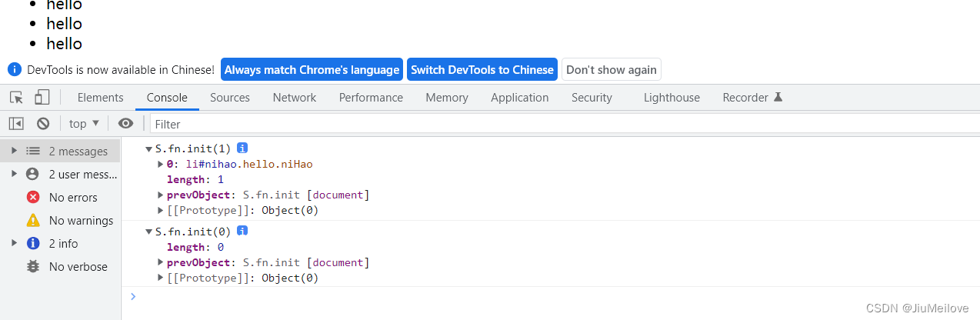Toggle the device toolbar icon

click(x=42, y=98)
